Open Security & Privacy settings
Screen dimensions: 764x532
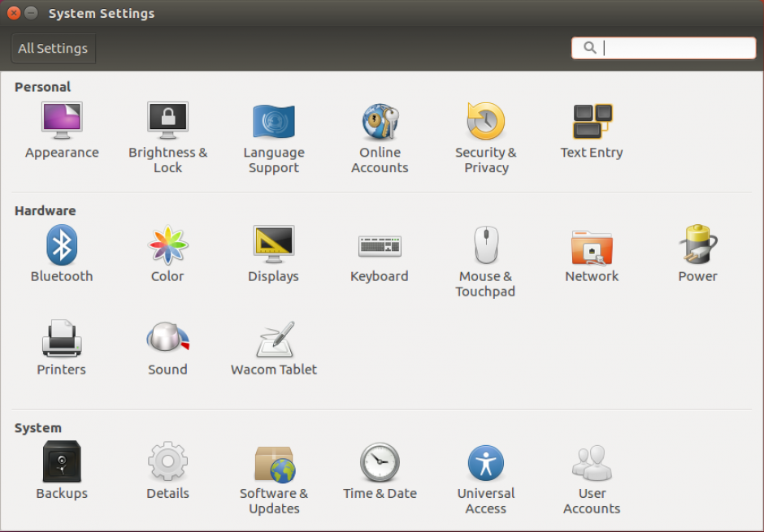click(x=485, y=130)
